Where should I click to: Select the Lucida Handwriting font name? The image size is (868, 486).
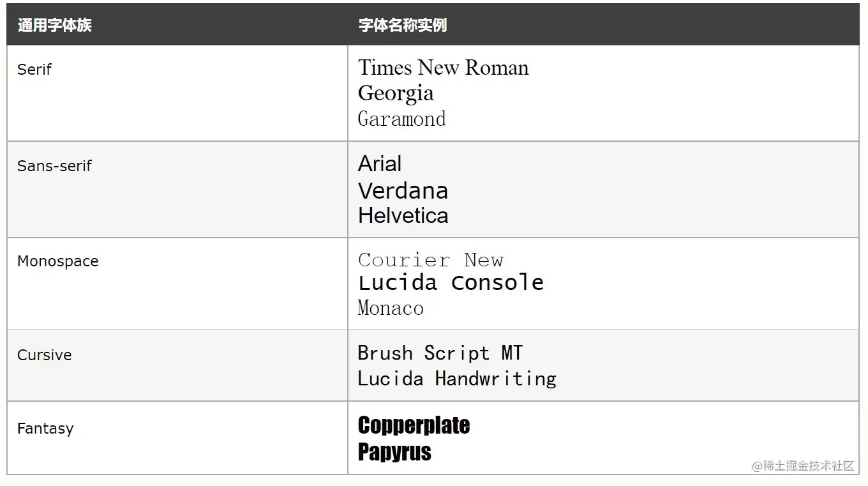click(x=456, y=379)
